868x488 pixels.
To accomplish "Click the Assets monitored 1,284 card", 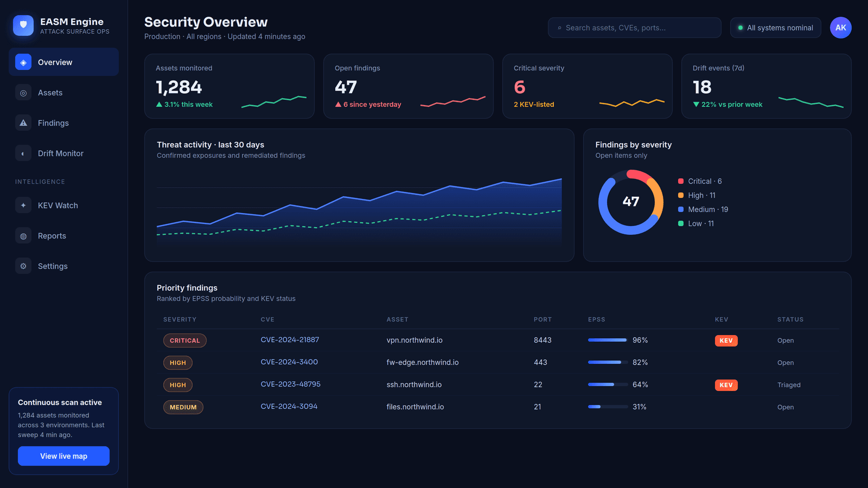I will point(229,86).
